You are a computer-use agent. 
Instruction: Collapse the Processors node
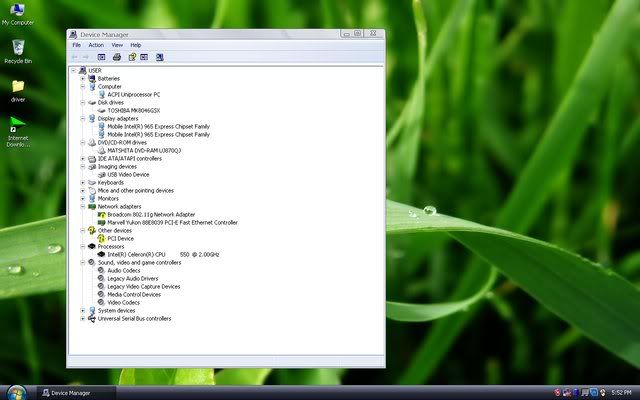[x=82, y=247]
